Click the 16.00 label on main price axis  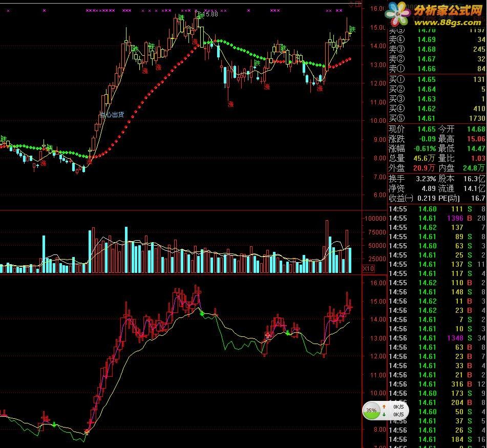377,8
